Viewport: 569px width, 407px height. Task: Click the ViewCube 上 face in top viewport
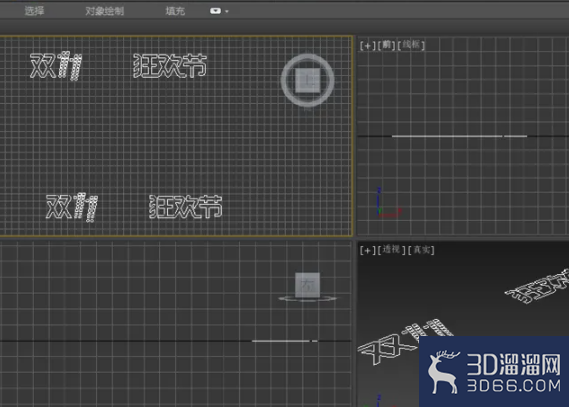click(x=307, y=81)
